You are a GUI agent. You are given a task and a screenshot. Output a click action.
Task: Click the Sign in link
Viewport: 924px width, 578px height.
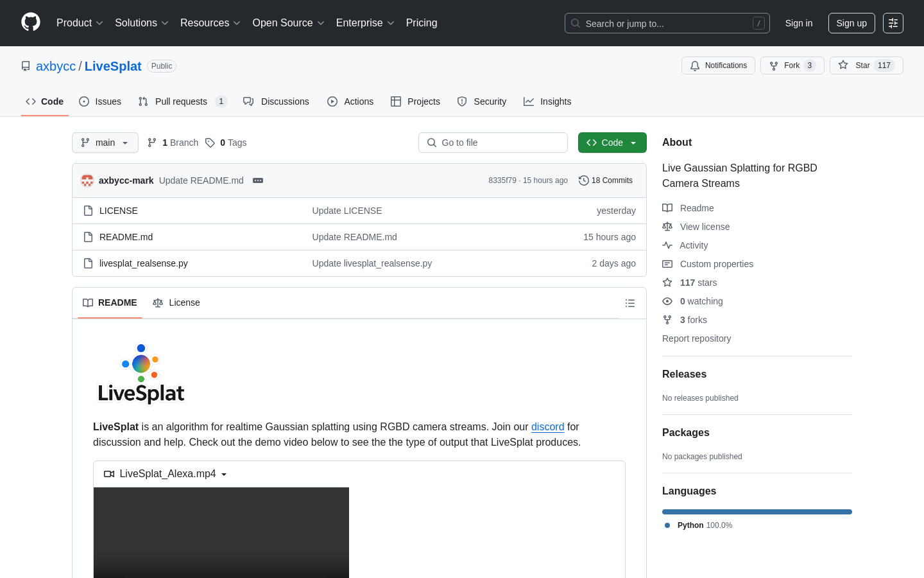[798, 23]
